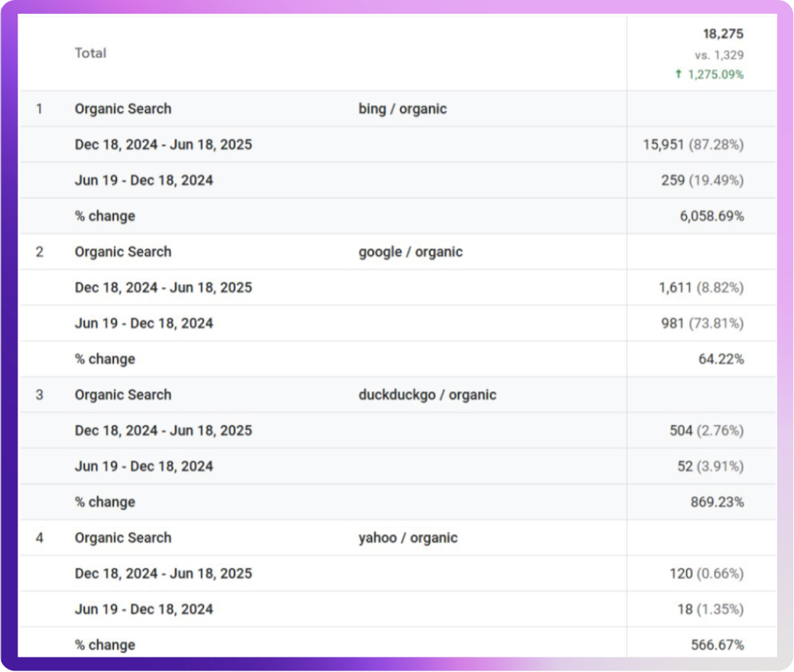Click the duckduckgo row's Jun 19 - Dec 18, 2024 date range
The height and width of the screenshot is (672, 794).
144,466
